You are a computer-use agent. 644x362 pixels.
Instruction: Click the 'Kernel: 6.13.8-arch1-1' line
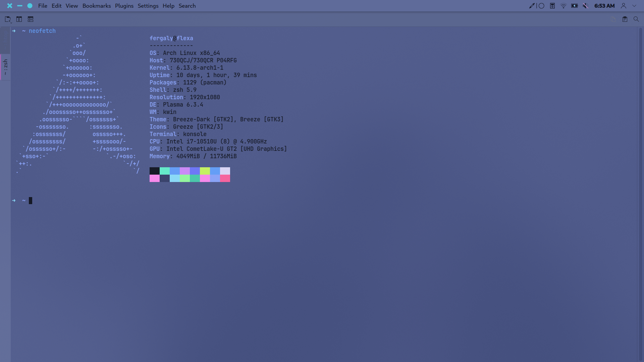pos(186,68)
